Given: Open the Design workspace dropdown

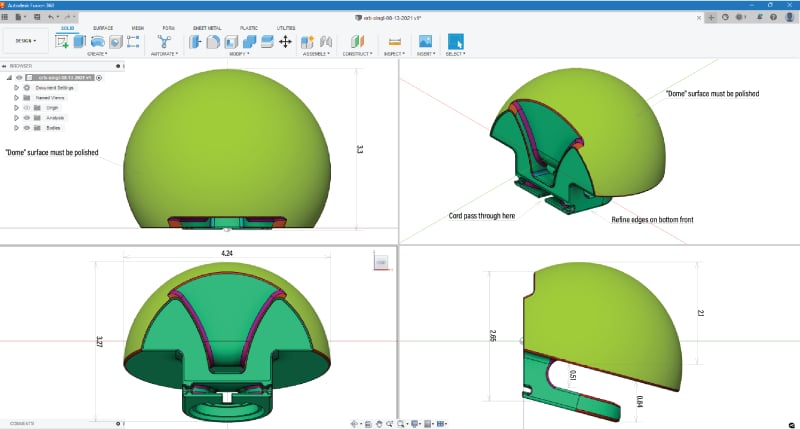Looking at the screenshot, I should coord(26,41).
